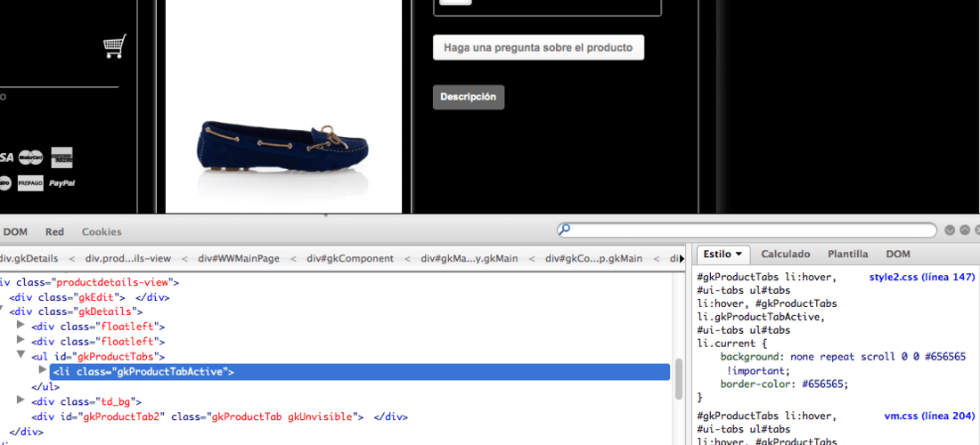Screen dimensions: 980x445
Task: Click the American Express payment logo
Action: tap(61, 158)
